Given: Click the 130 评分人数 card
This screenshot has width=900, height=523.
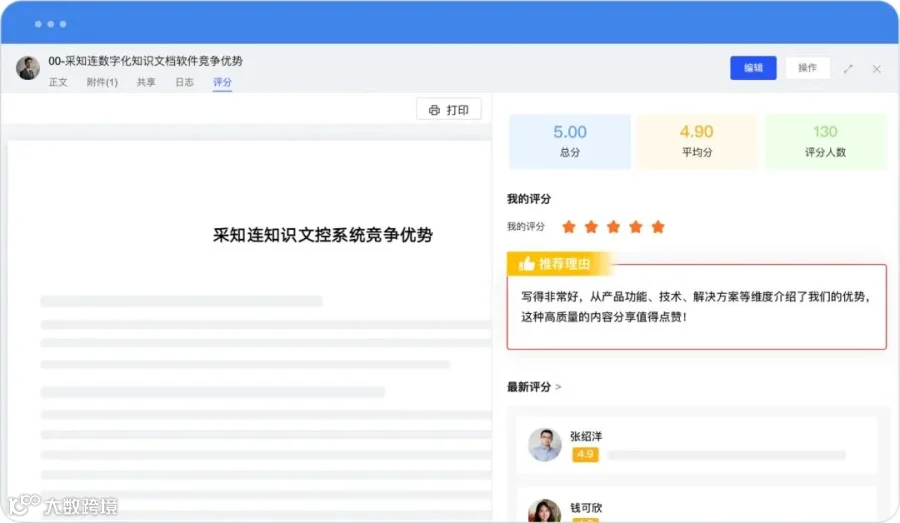Looking at the screenshot, I should point(825,141).
